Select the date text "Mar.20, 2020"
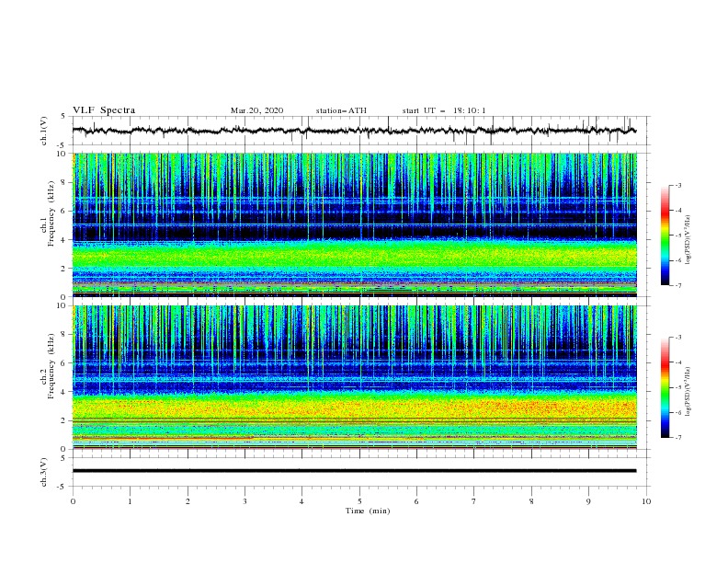The height and width of the screenshot is (563, 728). [256, 110]
